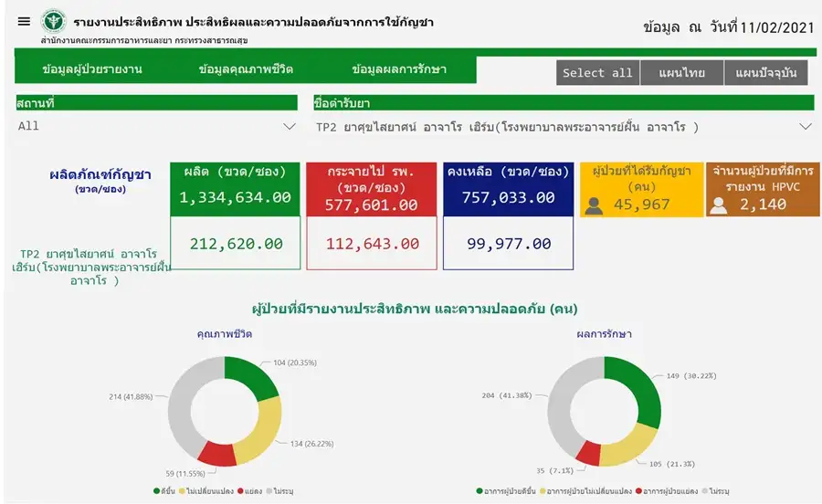Screen dimensions: 822x504
Task: Click green อาการผู้ป่วยดีขึ้น legend marker
Action: click(x=480, y=490)
